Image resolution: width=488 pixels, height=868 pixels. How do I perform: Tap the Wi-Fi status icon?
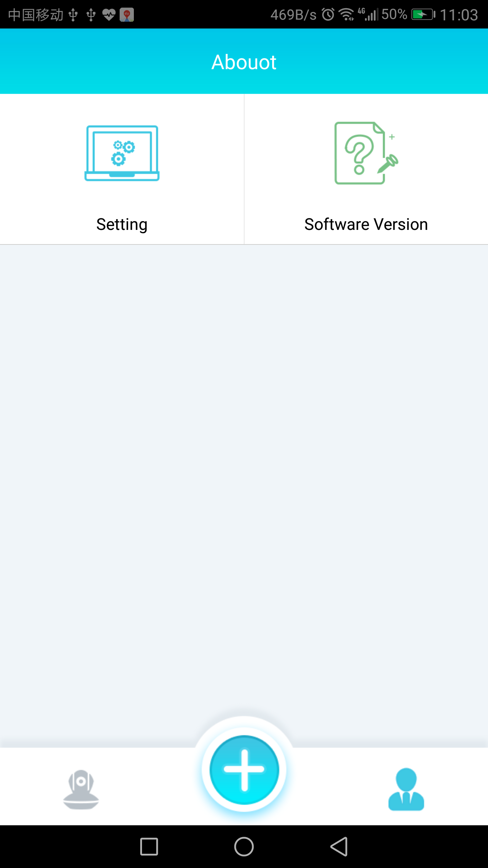[346, 15]
